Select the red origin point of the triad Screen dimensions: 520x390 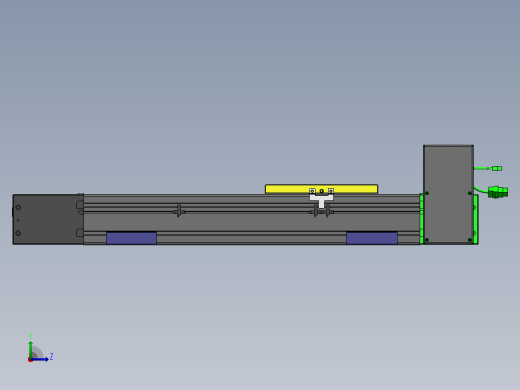click(30, 360)
